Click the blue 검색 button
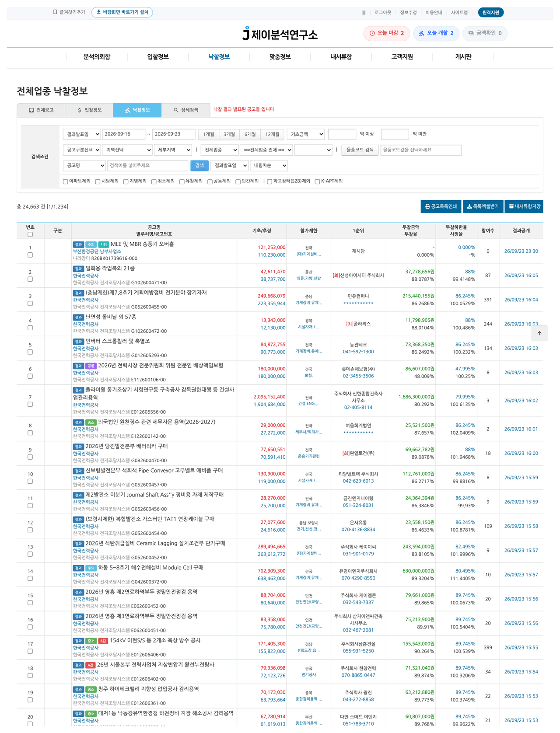This screenshot has height=733, width=560. tap(199, 166)
